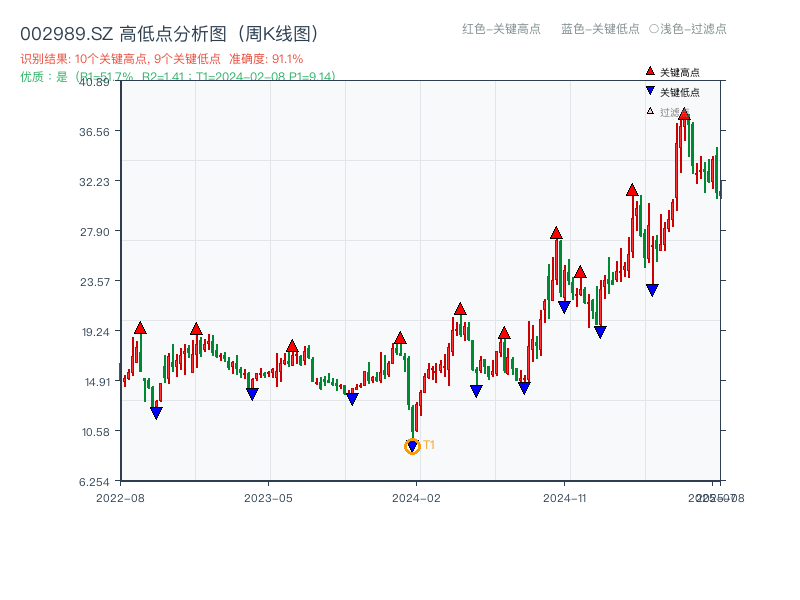Image resolution: width=800 pixels, height=600 pixels.
Task: Click the y-axis label 14.91
Action: (97, 382)
